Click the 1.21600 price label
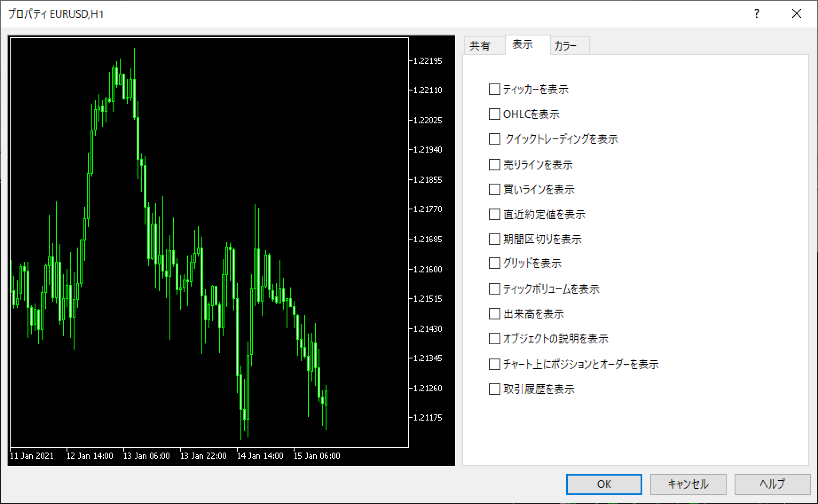 [428, 270]
